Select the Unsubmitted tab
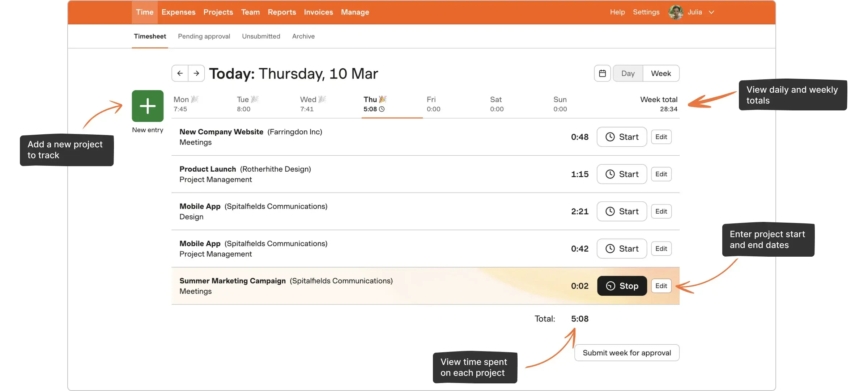Viewport: 868px width, 391px height. (261, 36)
